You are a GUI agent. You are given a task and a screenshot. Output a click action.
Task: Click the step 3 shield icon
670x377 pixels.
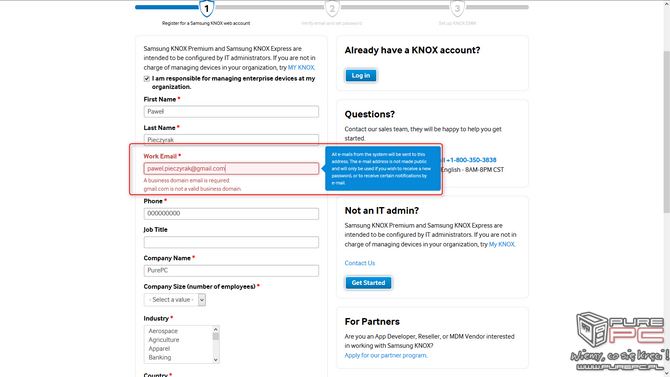[457, 8]
